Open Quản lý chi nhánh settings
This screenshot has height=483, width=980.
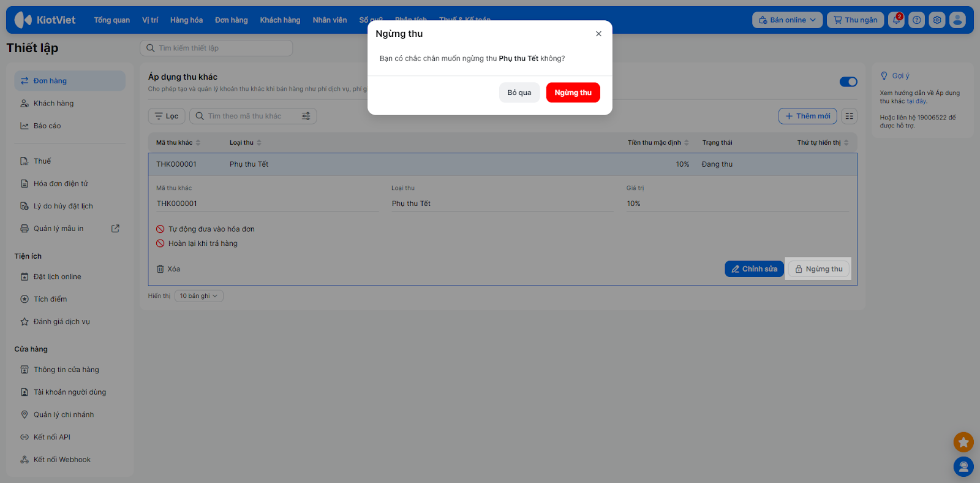point(70,414)
